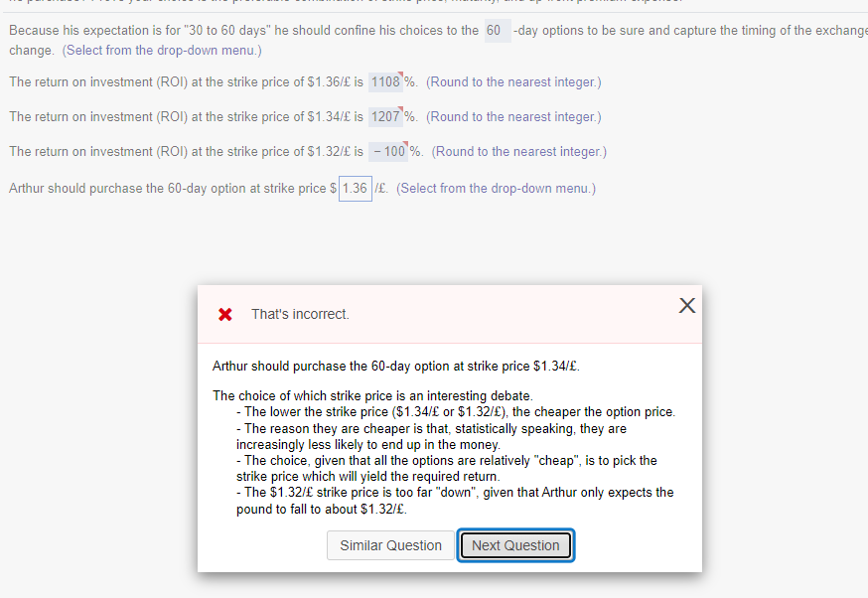Click the bullet "The lower the strike price"

(456, 412)
